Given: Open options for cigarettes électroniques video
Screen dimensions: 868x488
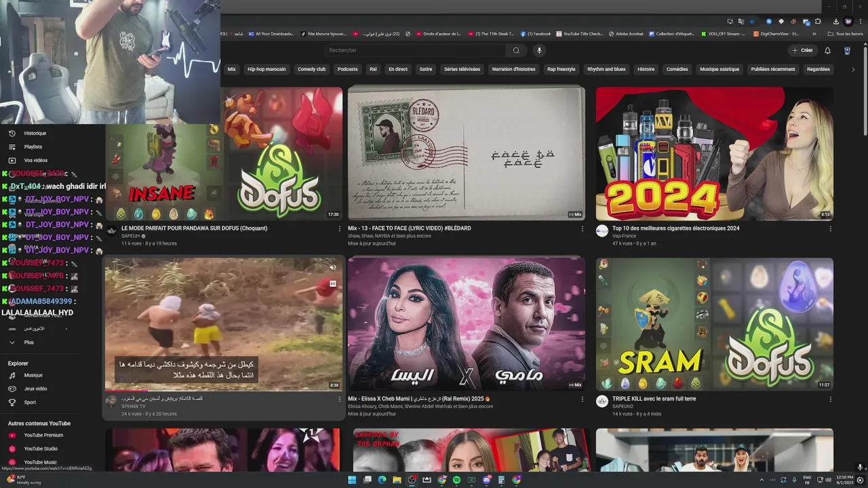Looking at the screenshot, I should coord(830,228).
